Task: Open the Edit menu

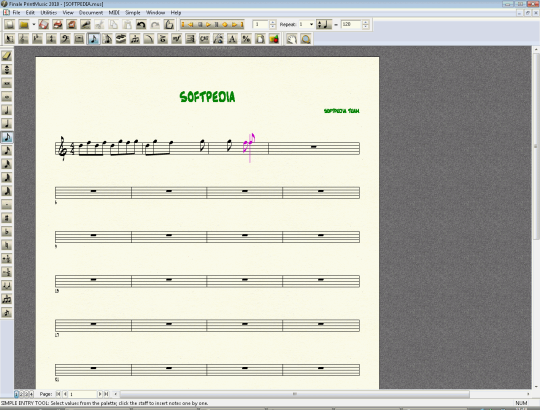Action: tap(30, 13)
